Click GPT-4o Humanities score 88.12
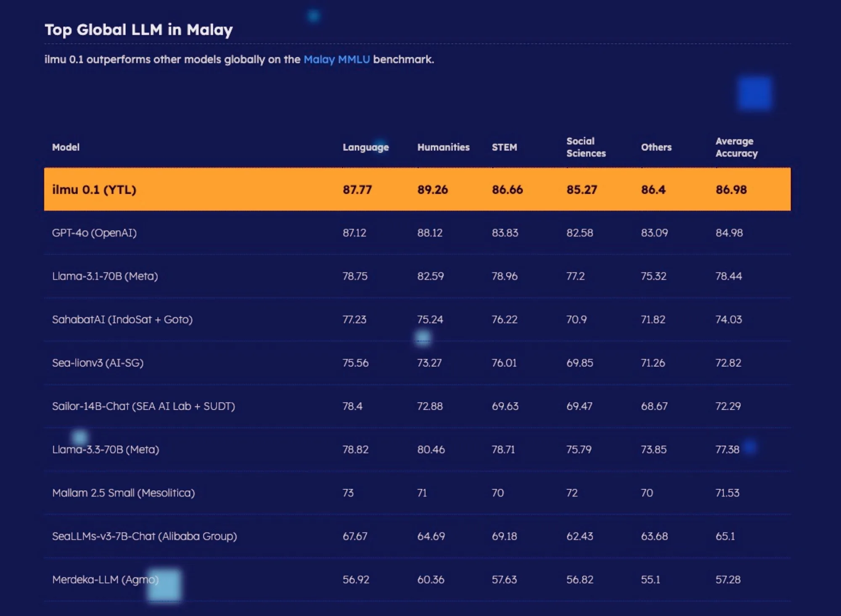This screenshot has height=616, width=841. (430, 233)
